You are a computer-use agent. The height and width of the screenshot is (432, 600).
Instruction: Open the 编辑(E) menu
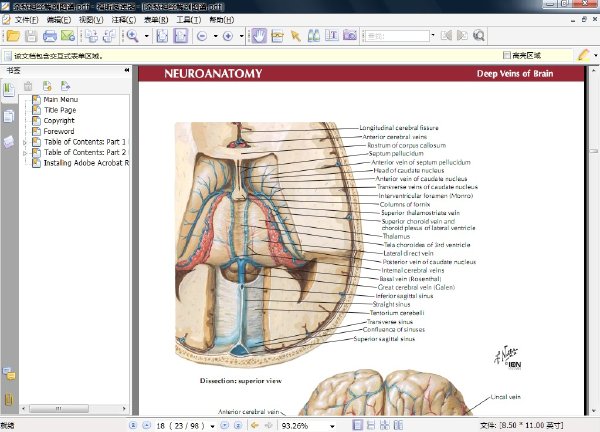[x=59, y=20]
